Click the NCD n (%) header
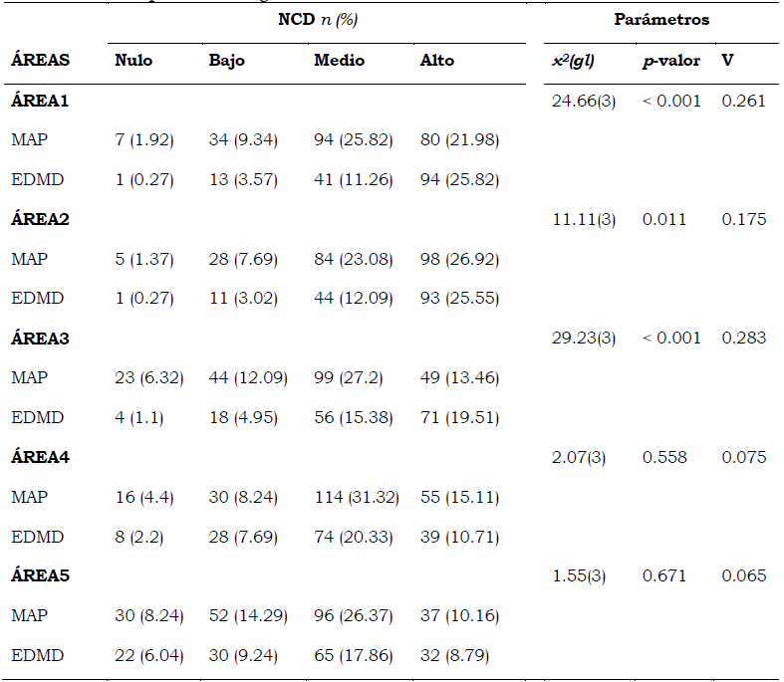 pos(317,20)
